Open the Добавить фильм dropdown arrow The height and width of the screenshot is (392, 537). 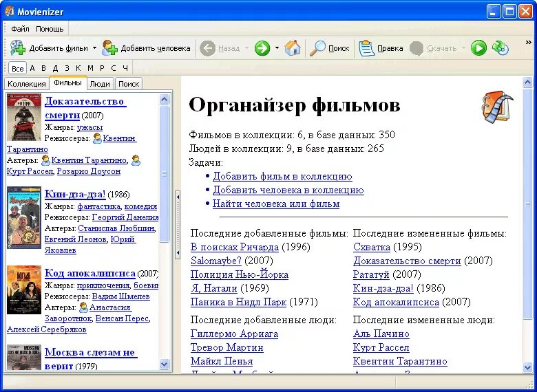click(x=94, y=48)
